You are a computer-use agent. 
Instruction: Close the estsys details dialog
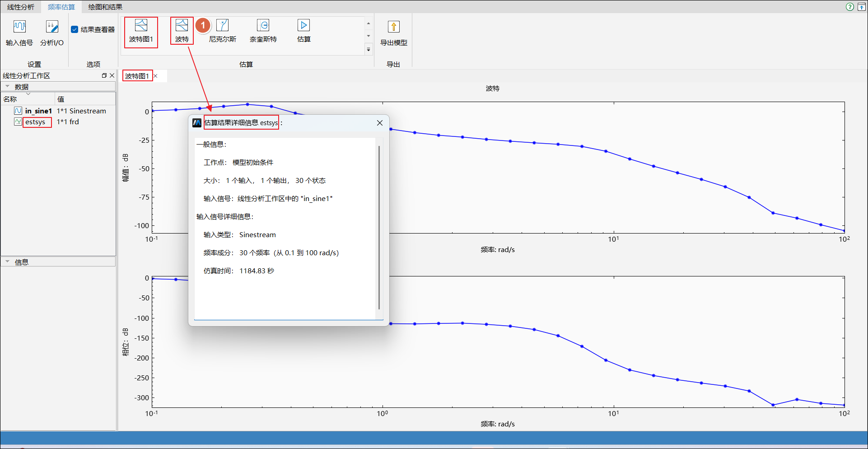(379, 123)
